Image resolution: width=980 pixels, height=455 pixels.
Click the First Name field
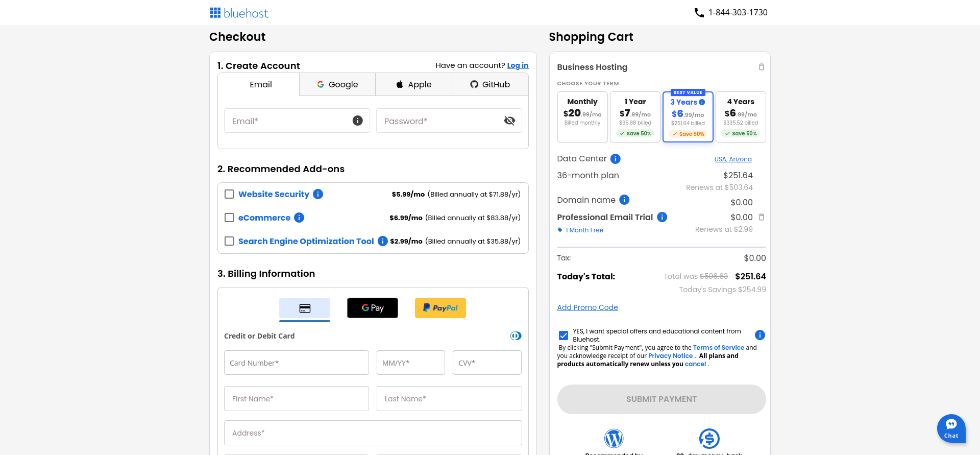coord(297,398)
